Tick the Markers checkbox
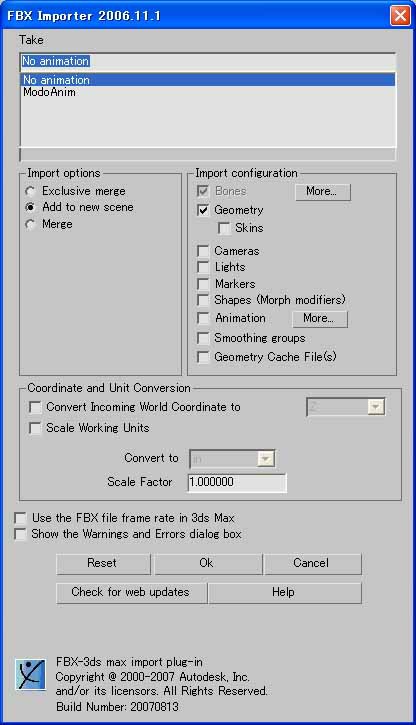 (203, 283)
